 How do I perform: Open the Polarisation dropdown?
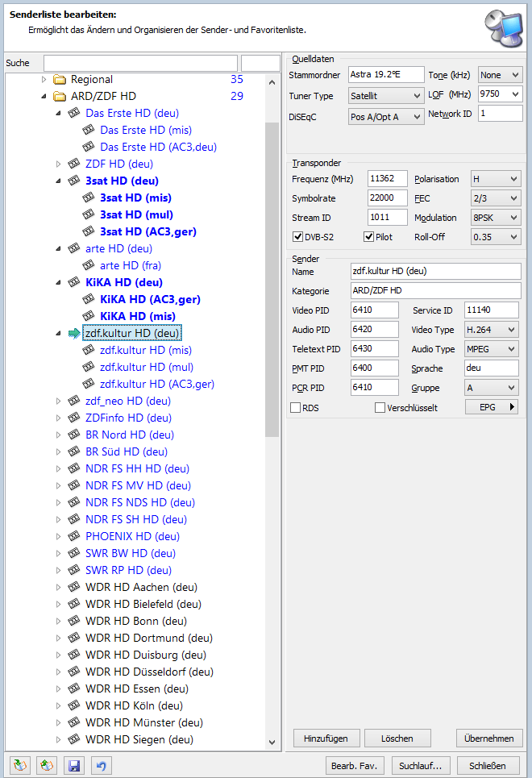(x=496, y=179)
